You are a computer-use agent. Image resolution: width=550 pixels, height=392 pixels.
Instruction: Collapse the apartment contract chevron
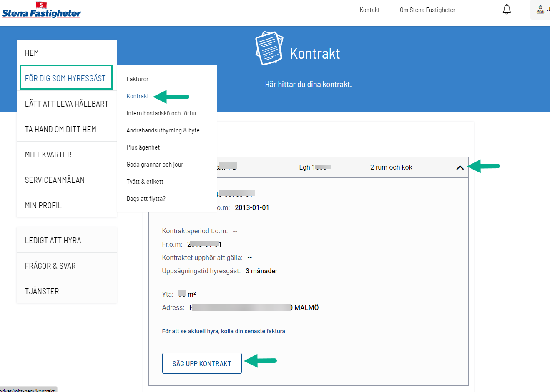pos(460,167)
